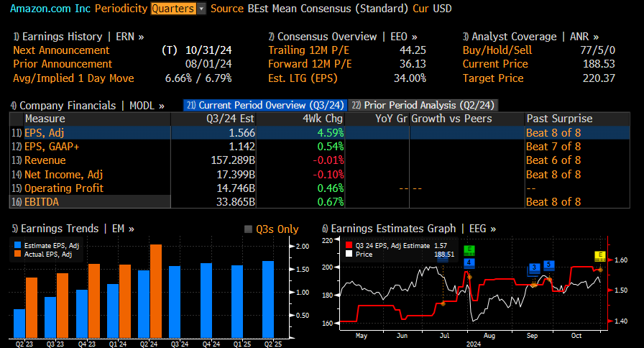Select the EPS, Adj row
Image resolution: width=644 pixels, height=348 pixels.
point(320,133)
